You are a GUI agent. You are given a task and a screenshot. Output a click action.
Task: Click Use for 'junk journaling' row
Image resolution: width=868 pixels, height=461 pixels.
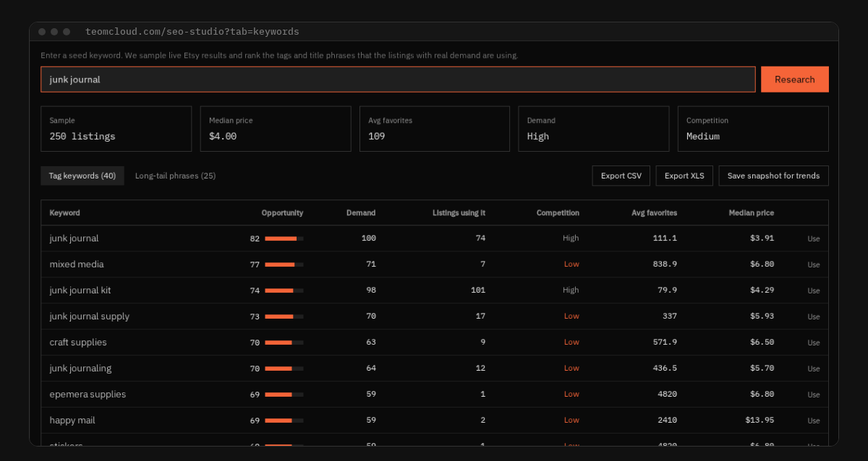pos(814,369)
